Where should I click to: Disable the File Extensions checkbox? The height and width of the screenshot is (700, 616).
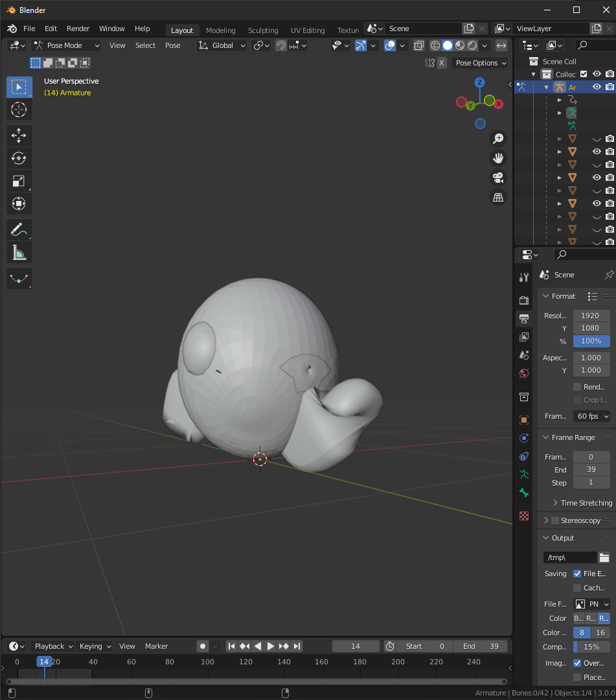(577, 574)
